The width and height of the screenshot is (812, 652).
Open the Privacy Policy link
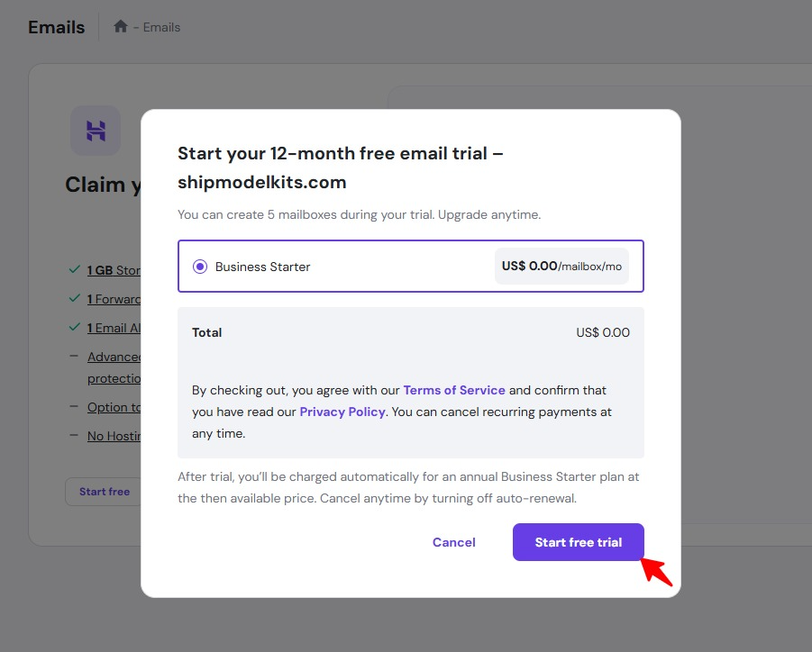(342, 412)
